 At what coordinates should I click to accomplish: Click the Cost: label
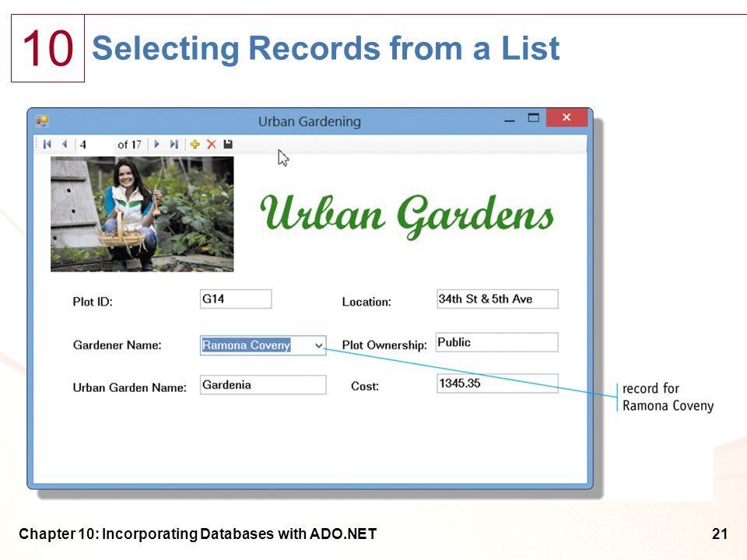[365, 387]
